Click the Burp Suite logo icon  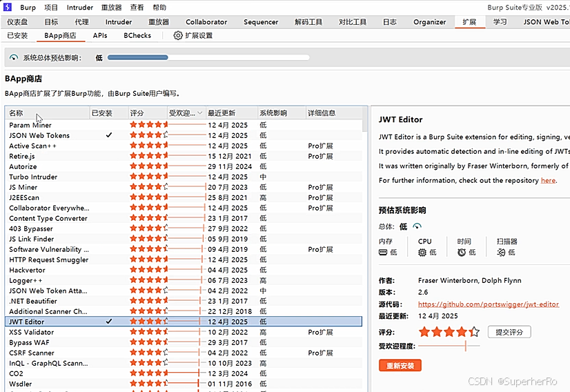click(8, 7)
